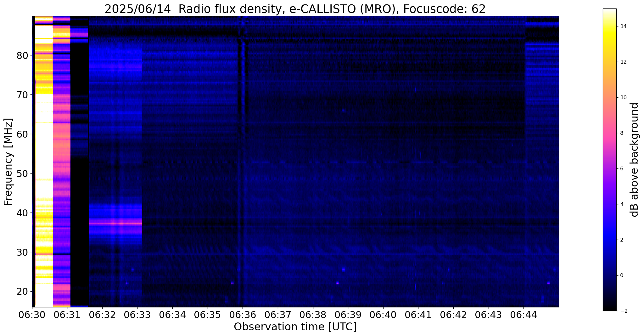Click the 70 MHz frequency tick label
This screenshot has height=336, width=644.
(x=22, y=95)
